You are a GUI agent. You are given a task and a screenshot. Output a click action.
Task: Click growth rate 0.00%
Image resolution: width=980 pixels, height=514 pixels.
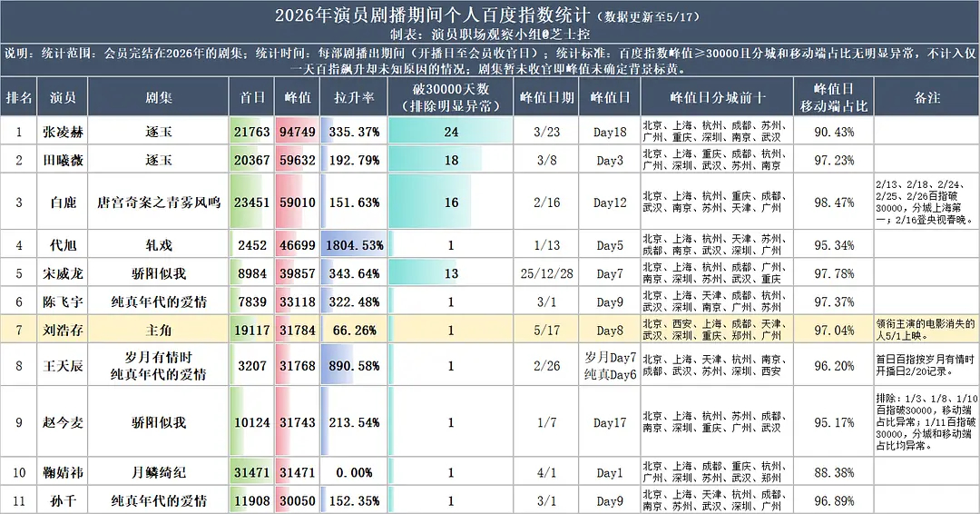355,473
